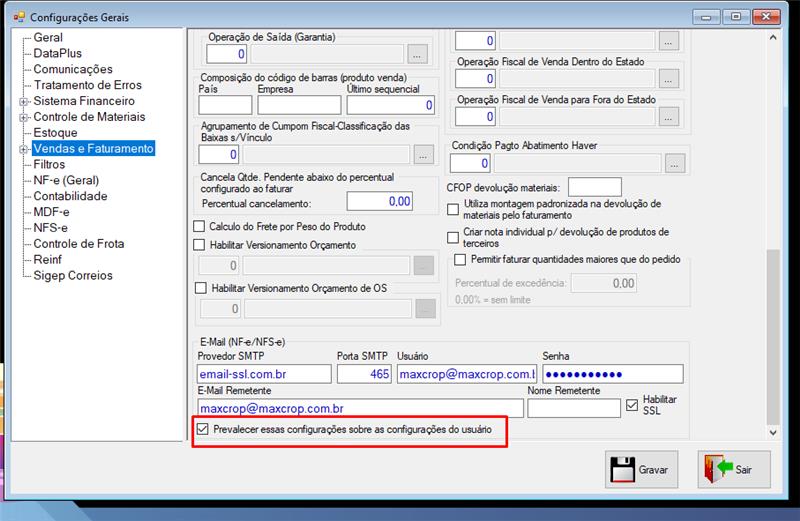Expand the Vendas e Faturamento tree node

tap(23, 149)
